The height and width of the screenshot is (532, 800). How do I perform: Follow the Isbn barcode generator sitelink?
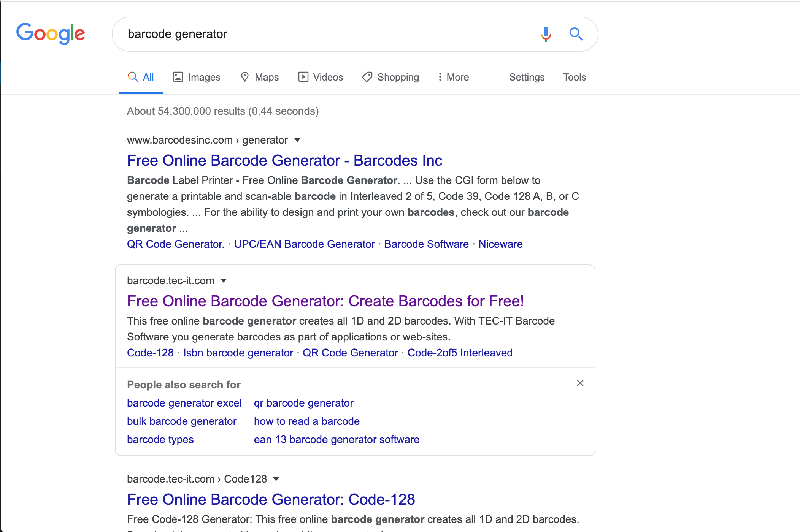pos(238,353)
